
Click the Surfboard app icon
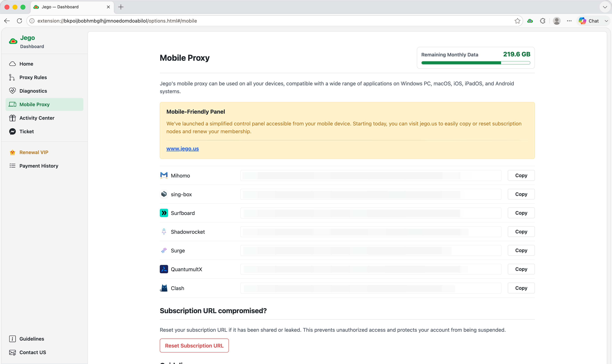[164, 213]
